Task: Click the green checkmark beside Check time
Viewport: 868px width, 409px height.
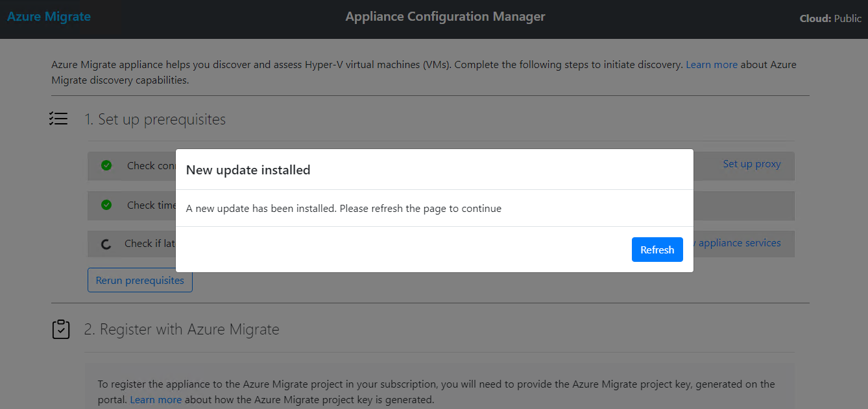Action: (x=106, y=205)
